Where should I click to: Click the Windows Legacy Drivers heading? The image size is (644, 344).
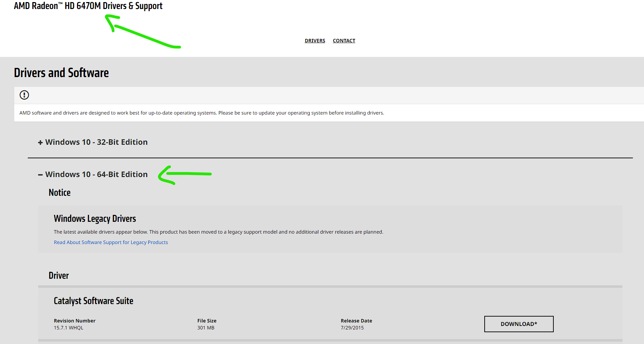point(95,219)
